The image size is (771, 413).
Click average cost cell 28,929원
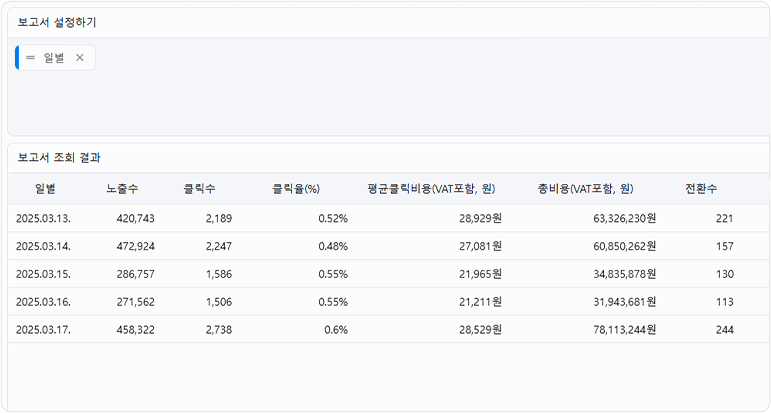[480, 219]
